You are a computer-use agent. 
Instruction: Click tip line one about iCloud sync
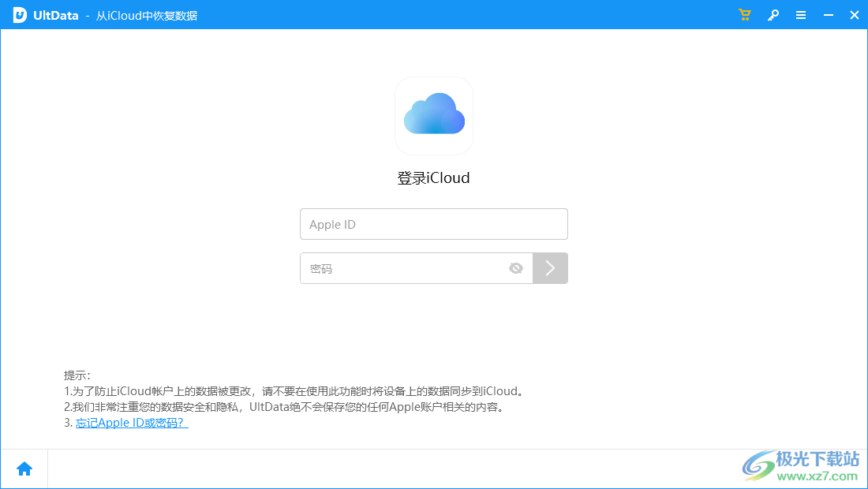click(x=294, y=391)
